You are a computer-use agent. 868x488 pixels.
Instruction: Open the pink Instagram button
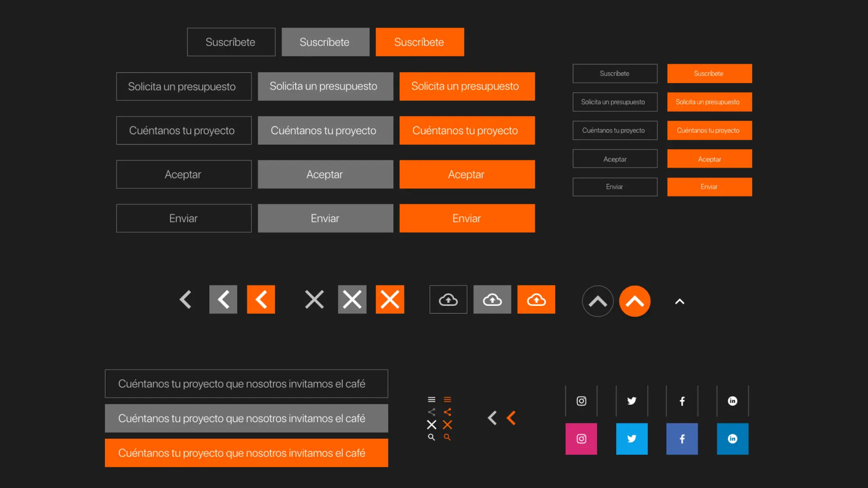tap(581, 439)
